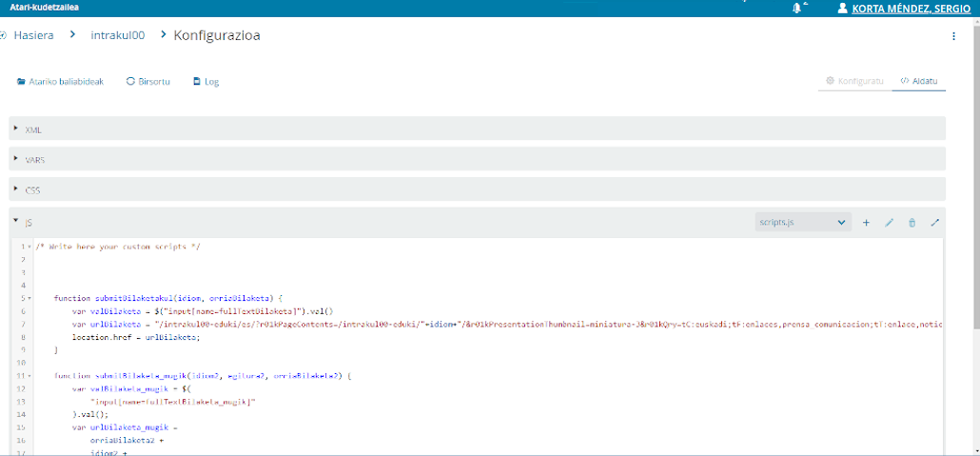Select the Aldatu tab

(x=919, y=82)
